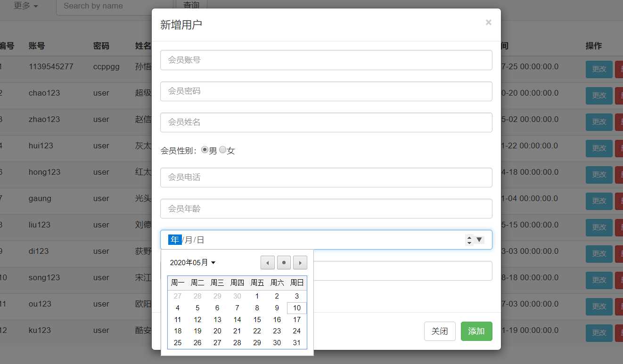Click the 账号 column header
Viewport: 623px width, 364px height.
click(x=37, y=46)
